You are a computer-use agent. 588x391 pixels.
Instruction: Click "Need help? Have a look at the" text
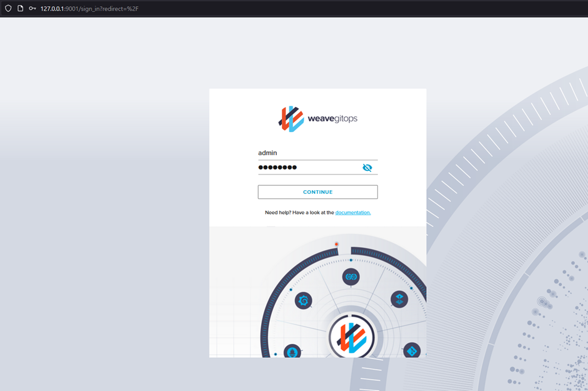[299, 213]
